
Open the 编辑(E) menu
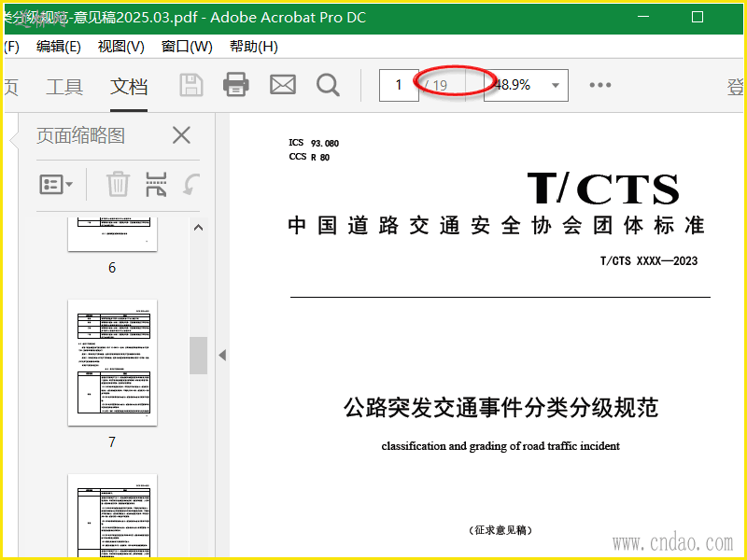point(59,47)
